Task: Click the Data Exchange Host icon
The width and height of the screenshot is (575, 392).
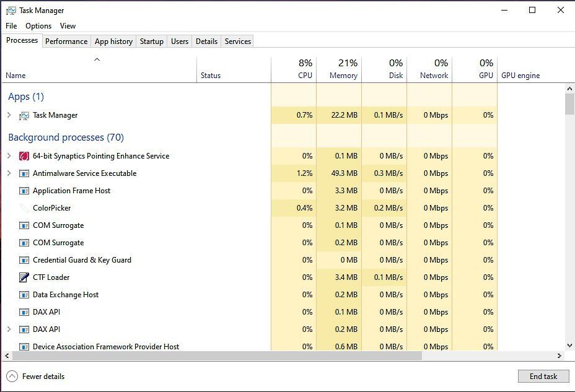Action: (24, 295)
